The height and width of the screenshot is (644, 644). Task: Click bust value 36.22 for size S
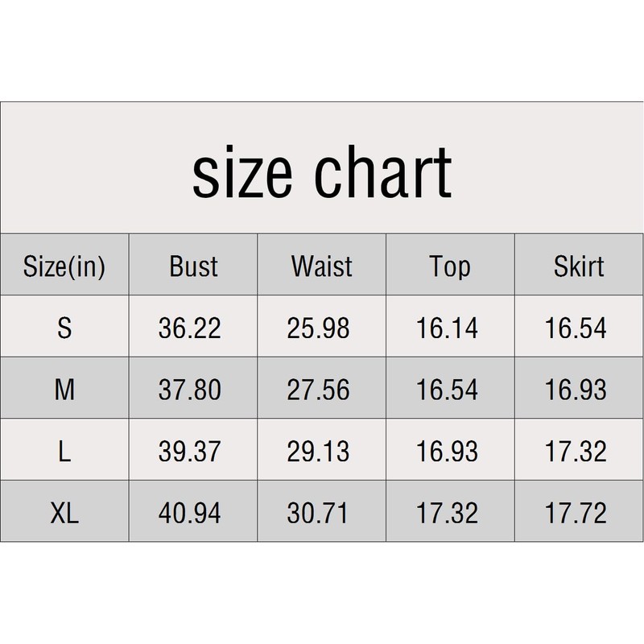click(190, 328)
